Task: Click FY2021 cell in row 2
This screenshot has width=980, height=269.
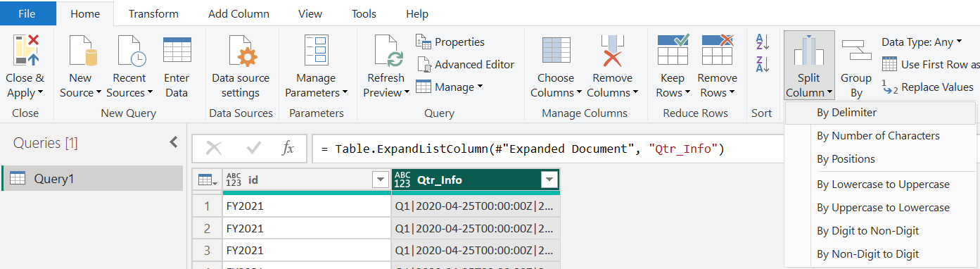Action: click(307, 228)
